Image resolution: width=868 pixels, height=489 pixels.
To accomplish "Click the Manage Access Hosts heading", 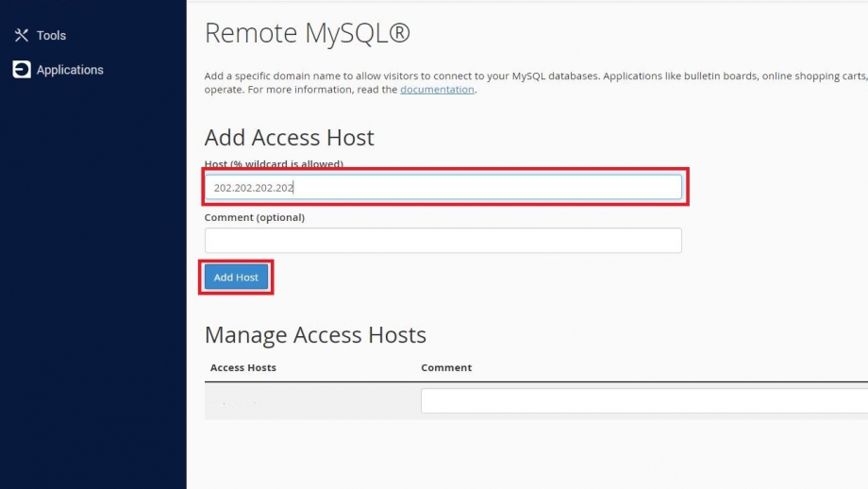I will [x=315, y=335].
